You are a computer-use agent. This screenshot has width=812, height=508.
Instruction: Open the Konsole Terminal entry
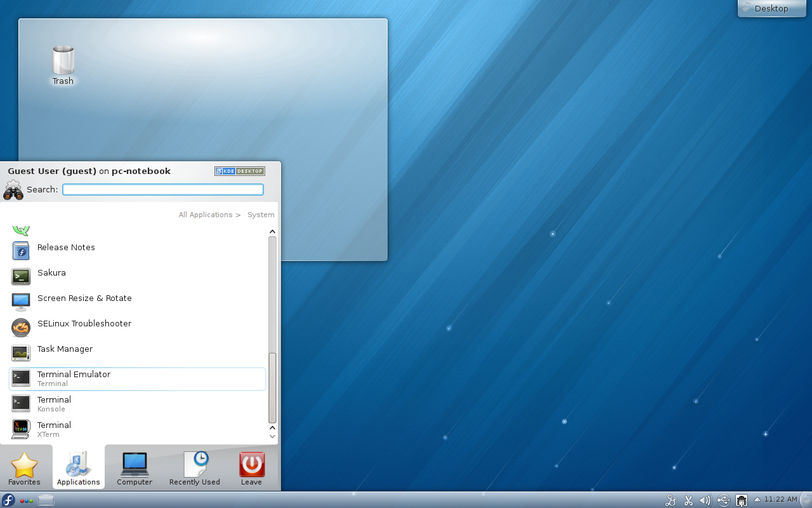[x=138, y=404]
